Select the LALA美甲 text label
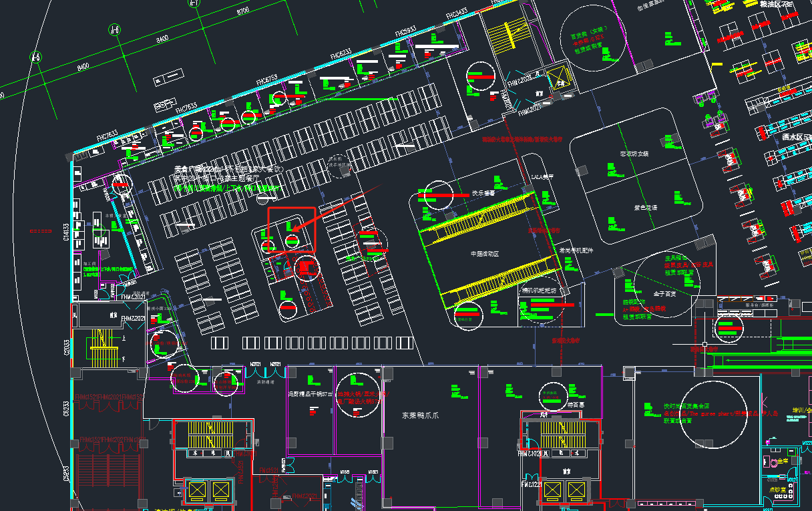Image resolution: width=812 pixels, height=511 pixels. pos(542,177)
